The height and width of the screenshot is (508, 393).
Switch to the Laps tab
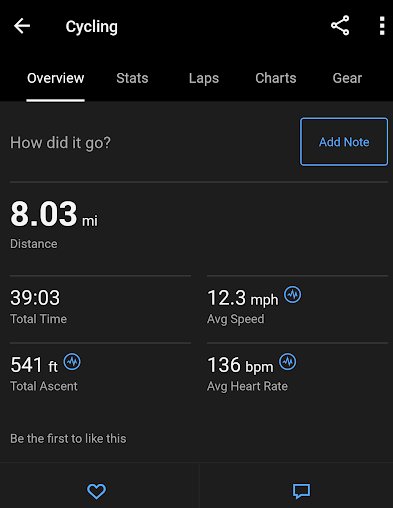(x=204, y=79)
